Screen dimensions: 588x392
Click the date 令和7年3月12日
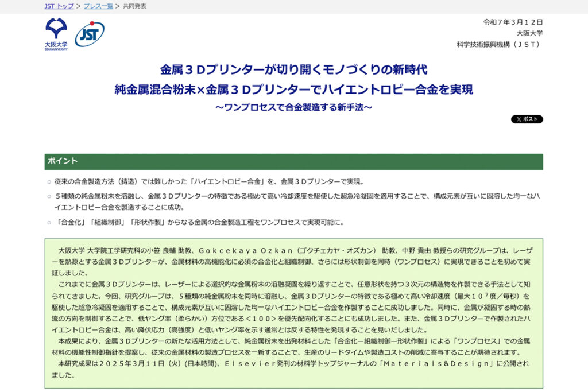tap(513, 22)
